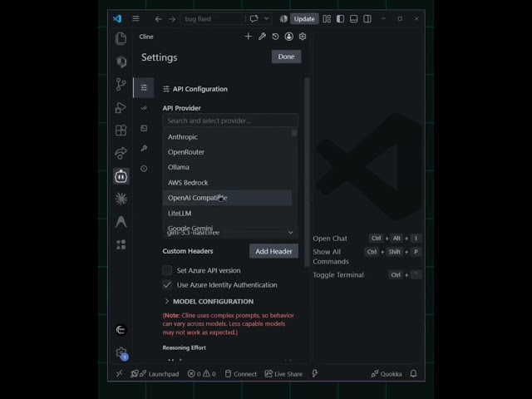532x399 pixels.
Task: Click Quokka in status bar
Action: [387, 374]
